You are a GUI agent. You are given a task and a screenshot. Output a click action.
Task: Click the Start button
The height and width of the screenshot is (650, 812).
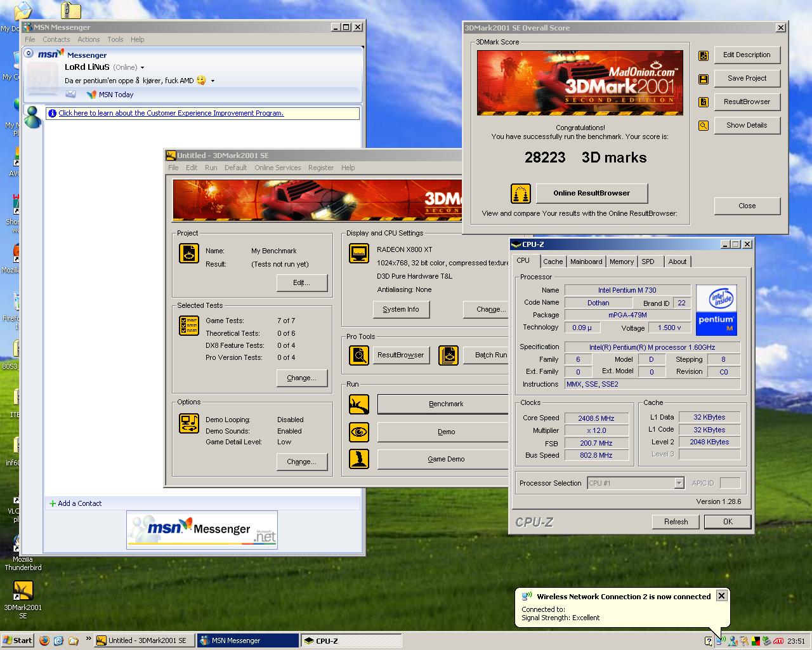click(17, 640)
